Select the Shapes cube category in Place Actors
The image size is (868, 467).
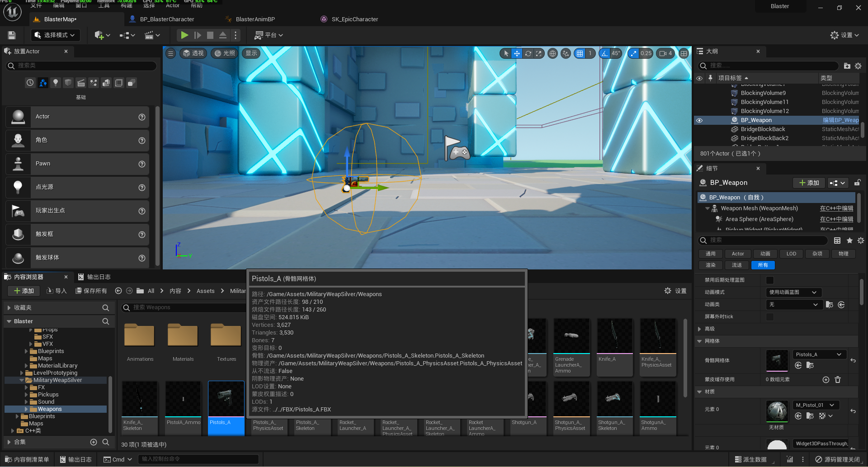tap(68, 83)
